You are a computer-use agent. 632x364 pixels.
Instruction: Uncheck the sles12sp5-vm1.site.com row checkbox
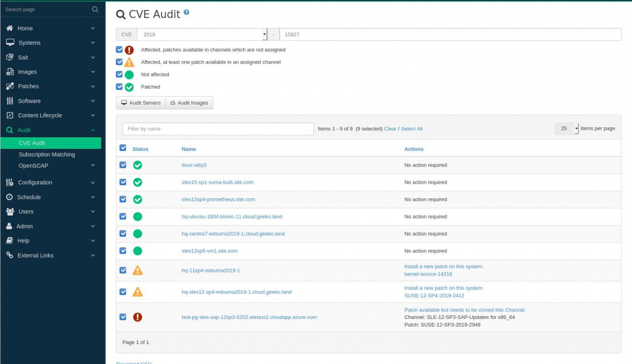pyautogui.click(x=123, y=251)
